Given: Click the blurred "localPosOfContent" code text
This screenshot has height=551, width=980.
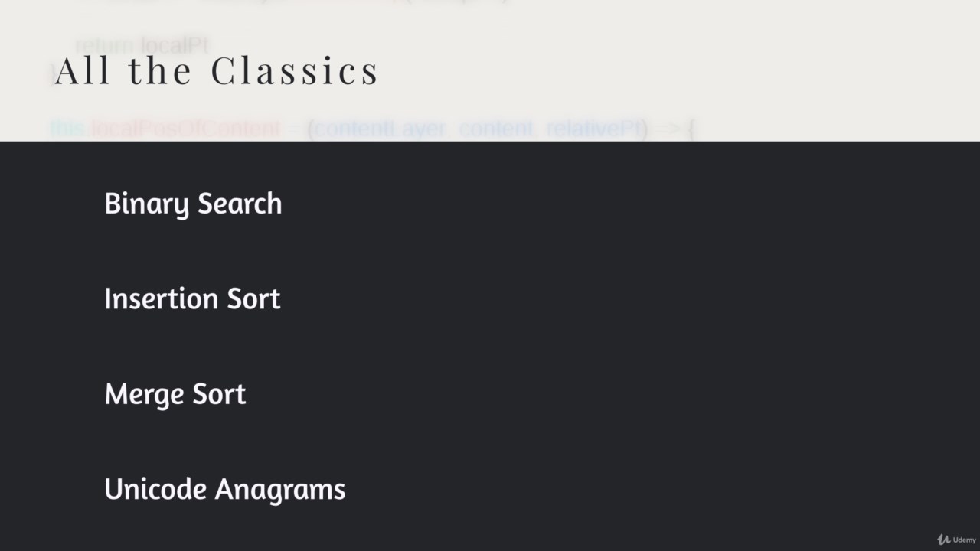Looking at the screenshot, I should 186,129.
